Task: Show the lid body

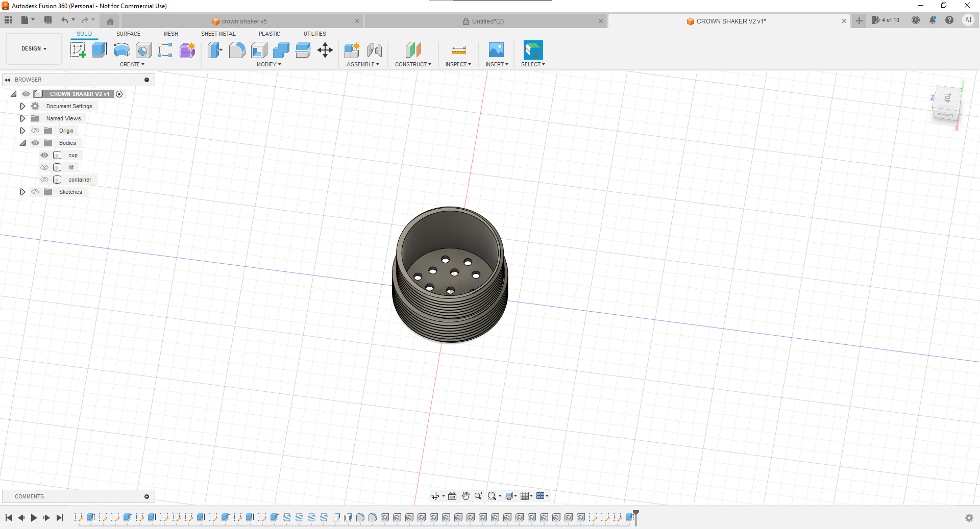Action: click(x=44, y=167)
